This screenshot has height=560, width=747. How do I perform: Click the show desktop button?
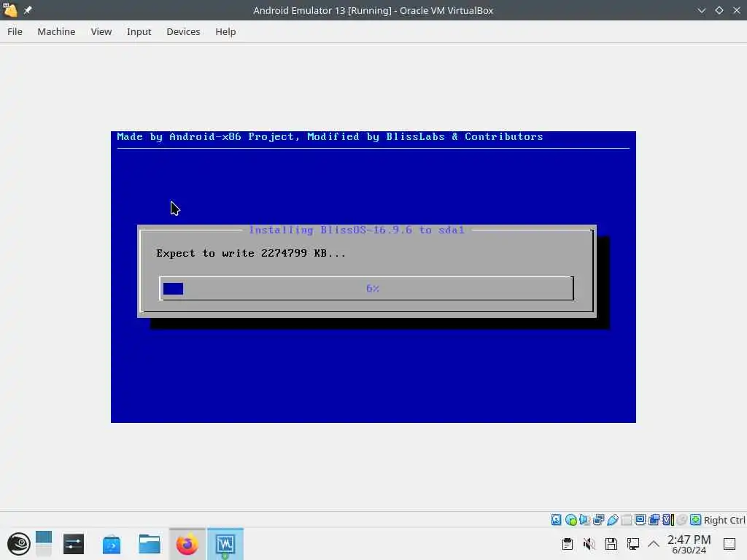tap(729, 544)
